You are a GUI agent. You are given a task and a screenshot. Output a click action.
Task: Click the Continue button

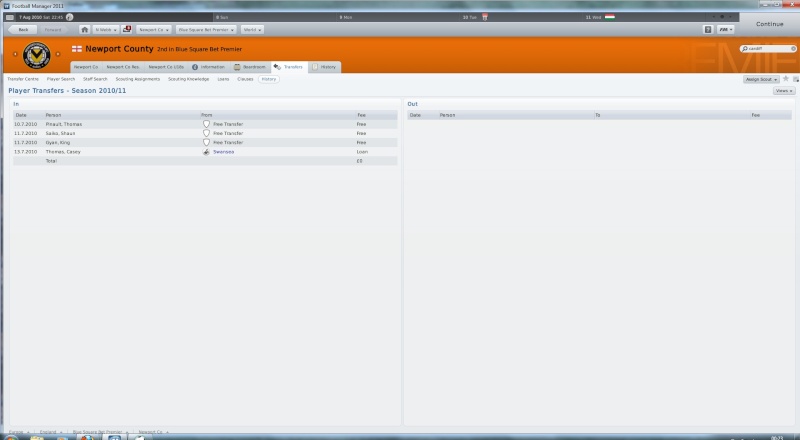click(769, 24)
